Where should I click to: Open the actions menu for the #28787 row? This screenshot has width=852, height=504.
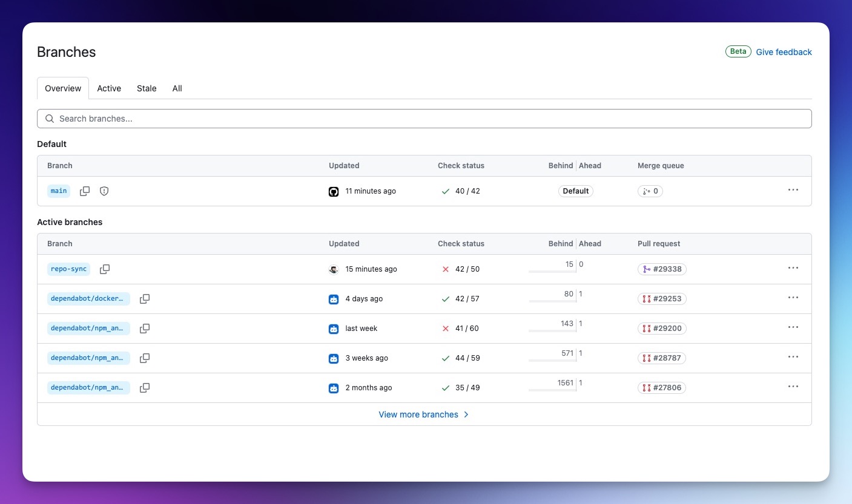click(x=793, y=357)
